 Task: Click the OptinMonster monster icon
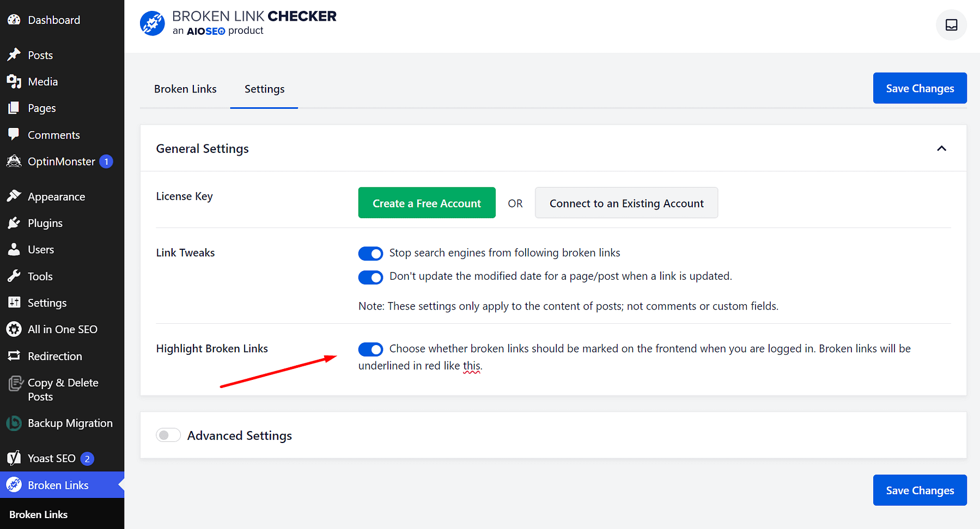[x=14, y=161]
